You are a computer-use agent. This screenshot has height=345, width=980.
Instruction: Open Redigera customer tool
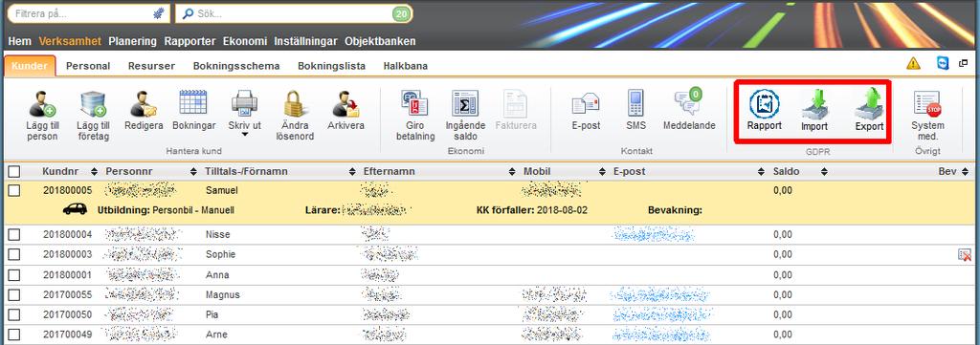point(144,104)
